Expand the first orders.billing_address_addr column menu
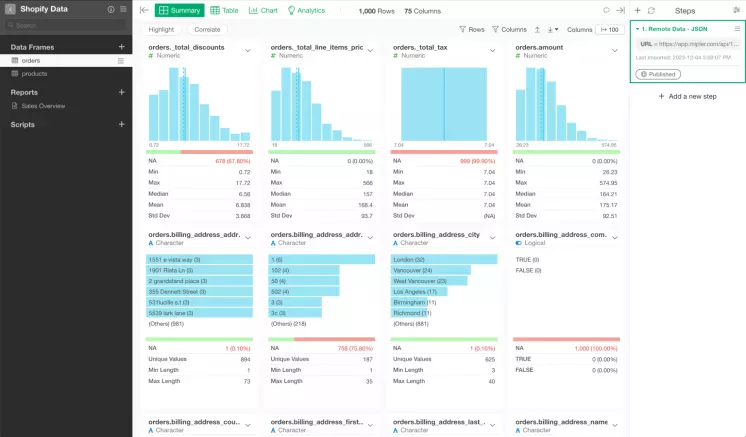The width and height of the screenshot is (746, 437). click(248, 238)
